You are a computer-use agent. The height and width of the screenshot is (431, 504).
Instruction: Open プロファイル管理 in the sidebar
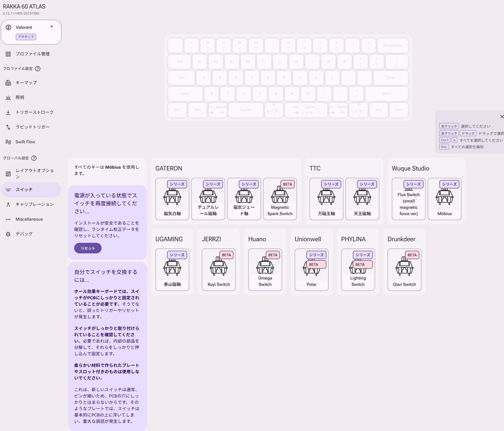coord(31,54)
